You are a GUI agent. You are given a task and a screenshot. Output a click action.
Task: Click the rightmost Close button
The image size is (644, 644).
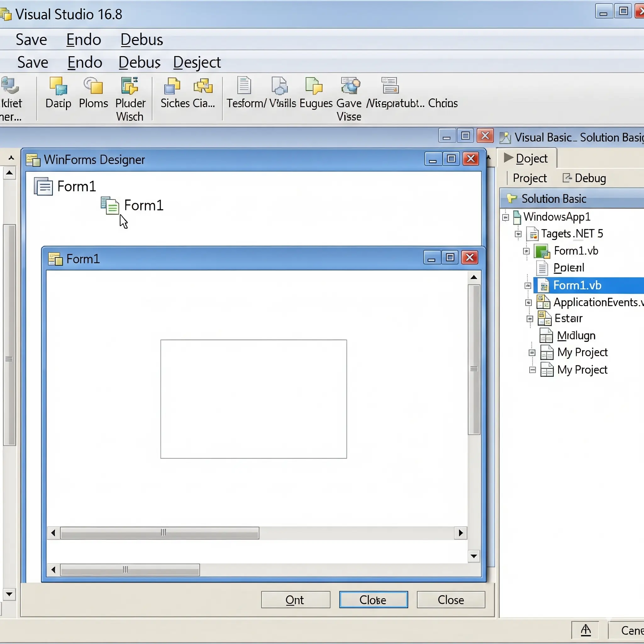[451, 600]
